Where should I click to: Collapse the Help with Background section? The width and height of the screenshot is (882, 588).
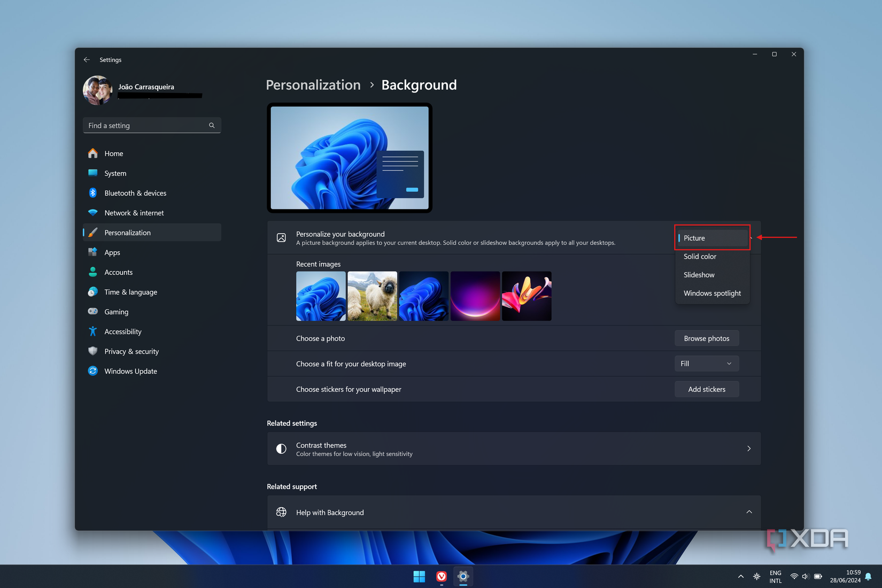tap(749, 512)
